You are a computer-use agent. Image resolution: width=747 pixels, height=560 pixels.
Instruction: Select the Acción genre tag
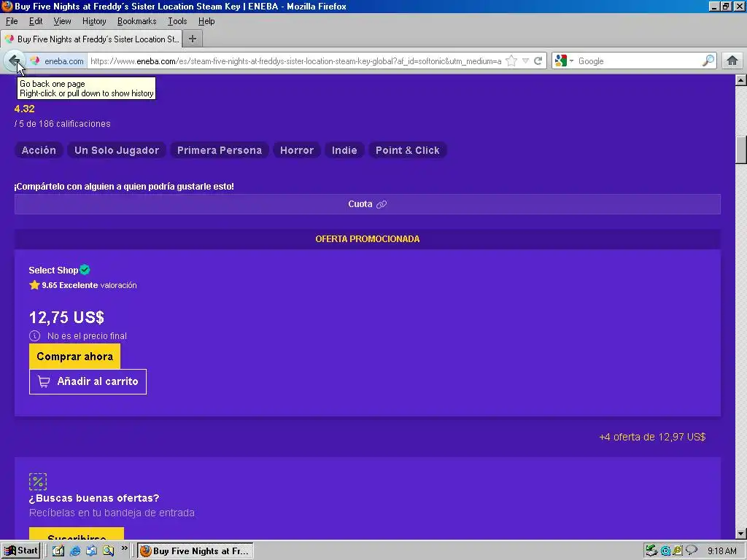(x=39, y=150)
